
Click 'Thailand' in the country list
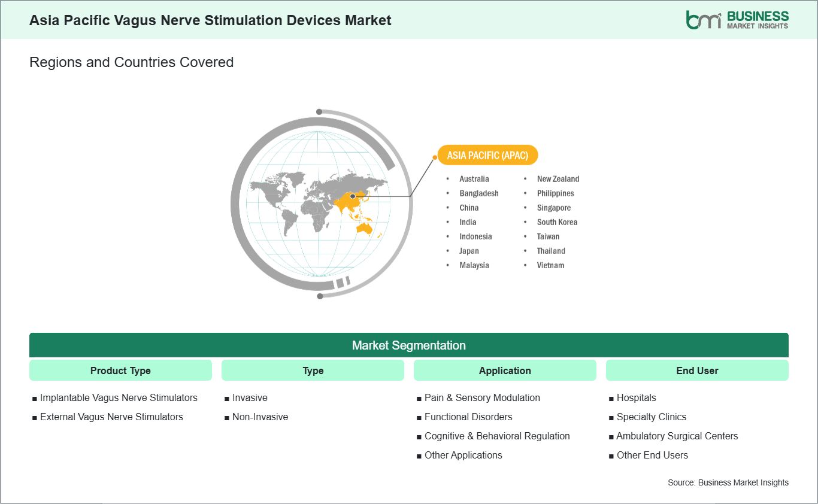551,251
